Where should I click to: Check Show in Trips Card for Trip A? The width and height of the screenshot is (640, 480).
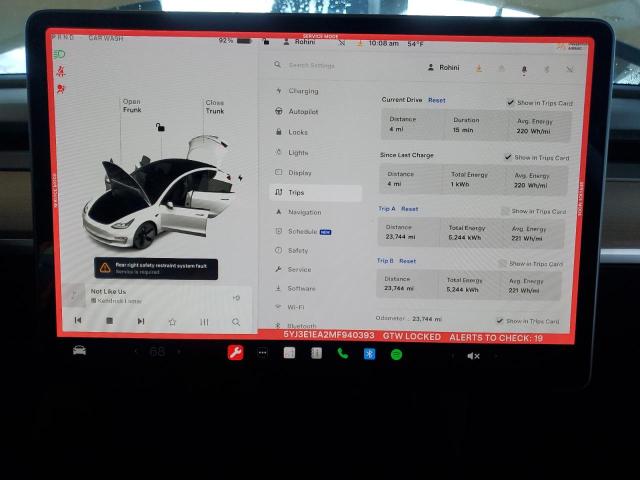[505, 211]
